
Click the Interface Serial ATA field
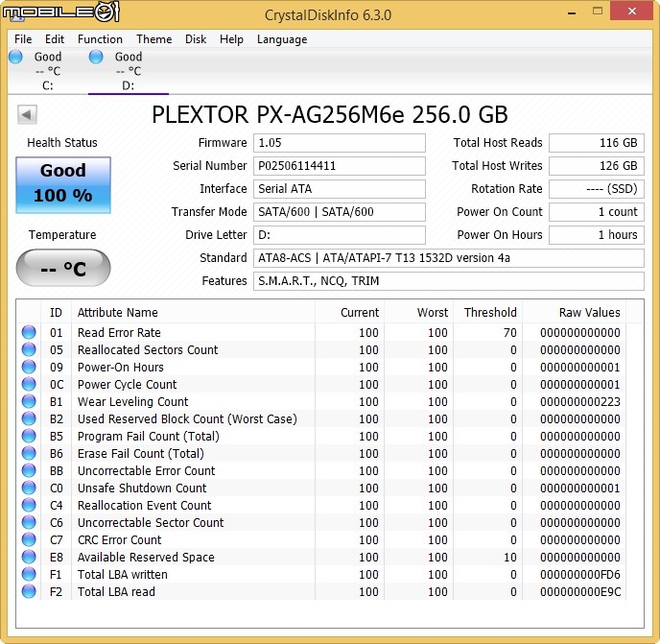(x=340, y=189)
